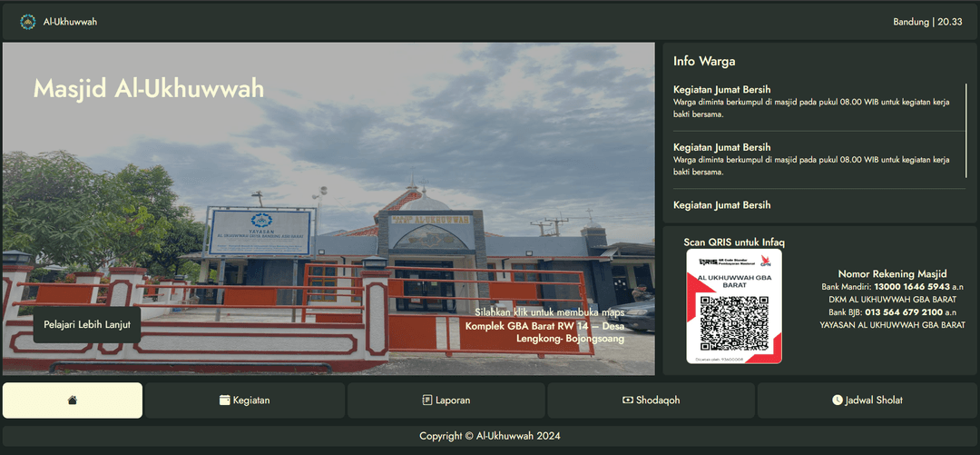Open the home tab with house icon
Viewport: 980px width, 455px height.
click(73, 401)
